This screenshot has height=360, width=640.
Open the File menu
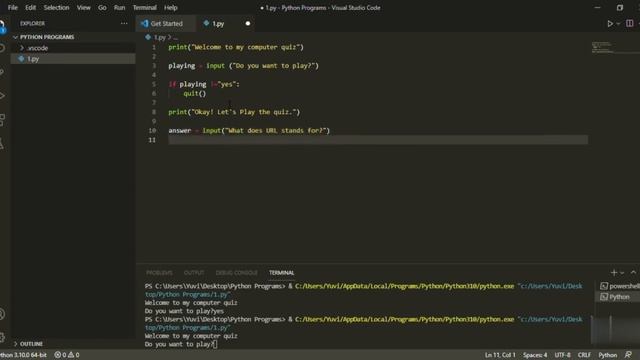13,7
